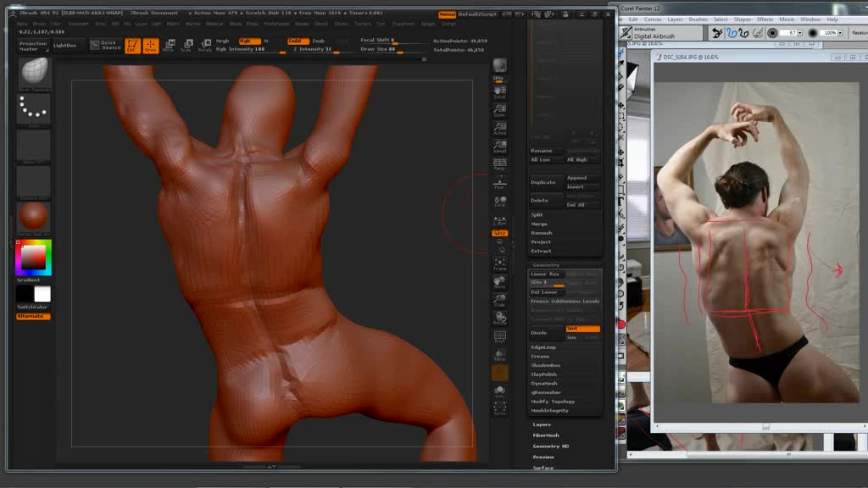
Task: Click the Digital Airbrush brush selector icon
Action: 626,33
